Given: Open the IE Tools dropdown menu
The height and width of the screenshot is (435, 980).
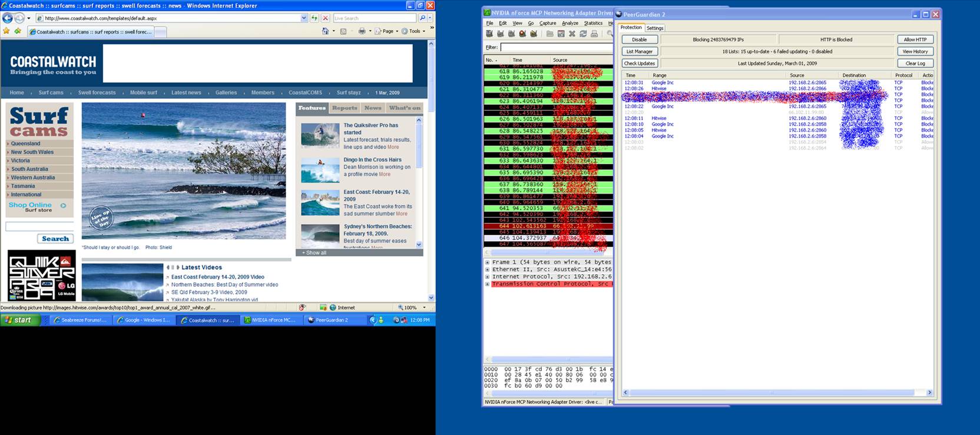Looking at the screenshot, I should (415, 31).
